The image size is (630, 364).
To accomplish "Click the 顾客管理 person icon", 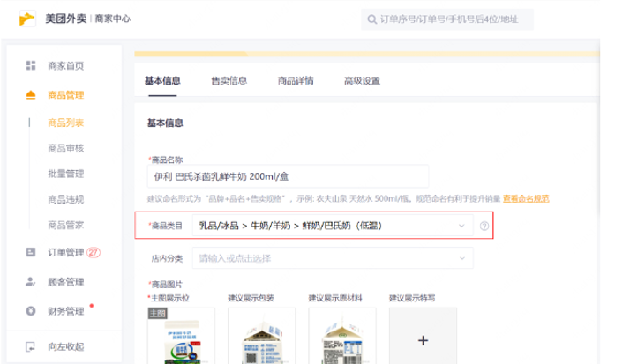I will point(31,282).
